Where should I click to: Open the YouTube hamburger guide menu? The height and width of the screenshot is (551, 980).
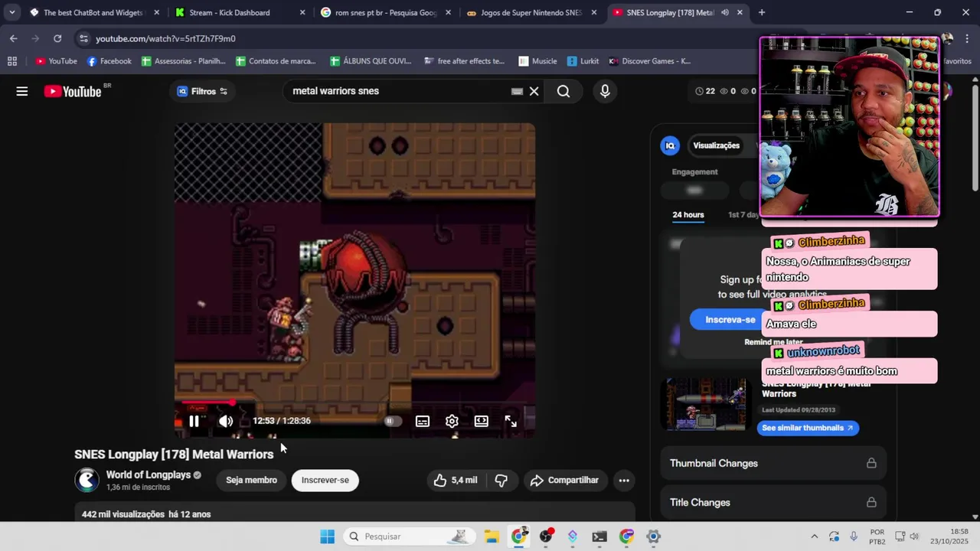(22, 91)
